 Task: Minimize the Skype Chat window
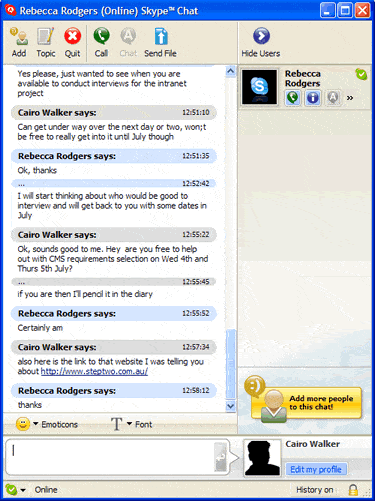pyautogui.click(x=328, y=10)
